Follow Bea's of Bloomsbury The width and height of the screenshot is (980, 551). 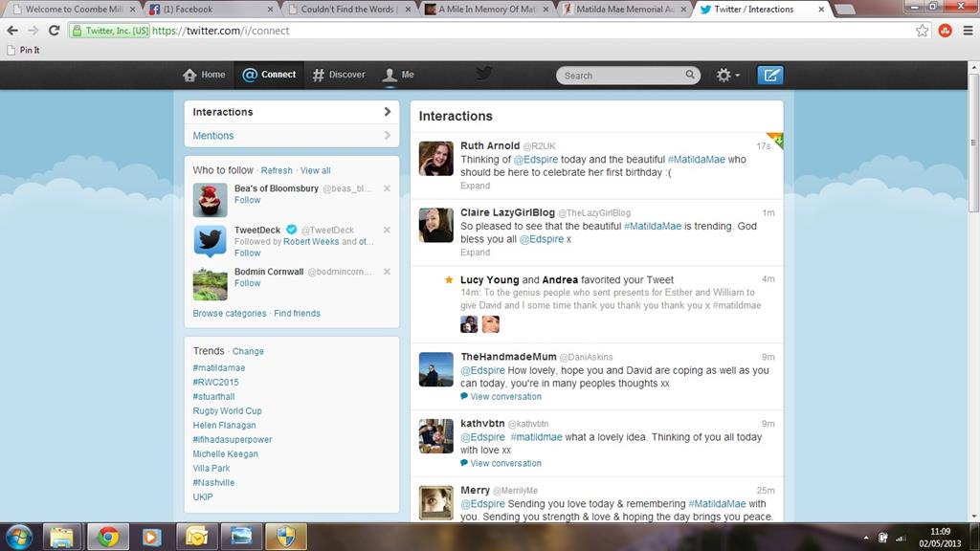(x=248, y=200)
